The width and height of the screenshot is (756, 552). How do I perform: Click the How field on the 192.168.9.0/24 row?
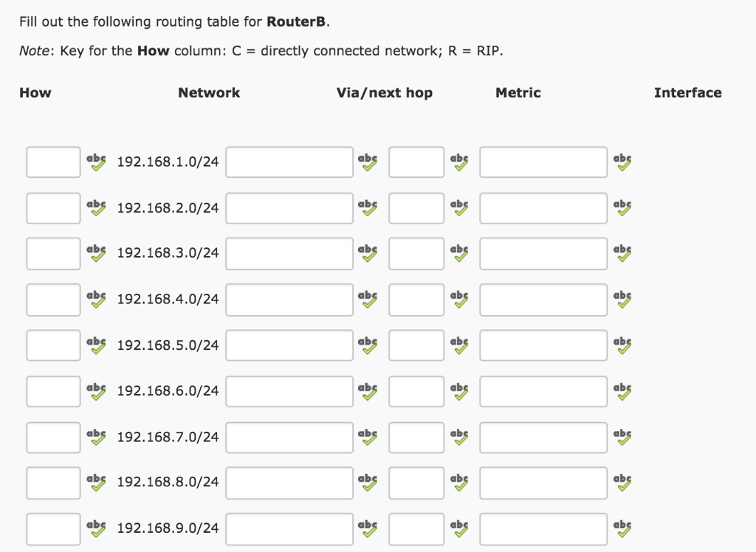52,528
